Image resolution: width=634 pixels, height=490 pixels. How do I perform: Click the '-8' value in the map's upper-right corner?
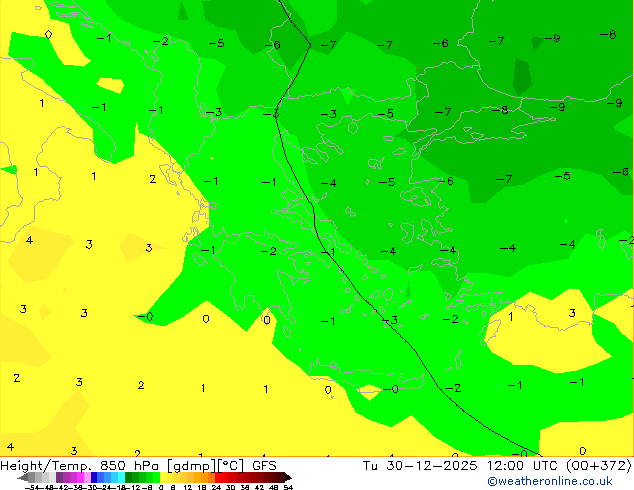(608, 35)
